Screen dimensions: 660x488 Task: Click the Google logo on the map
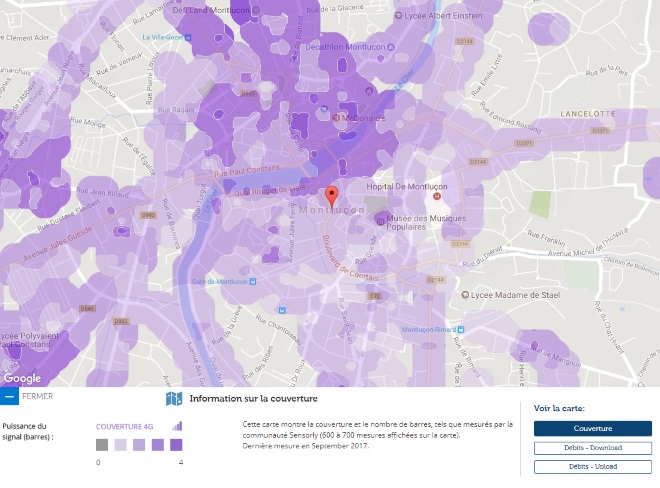(22, 379)
